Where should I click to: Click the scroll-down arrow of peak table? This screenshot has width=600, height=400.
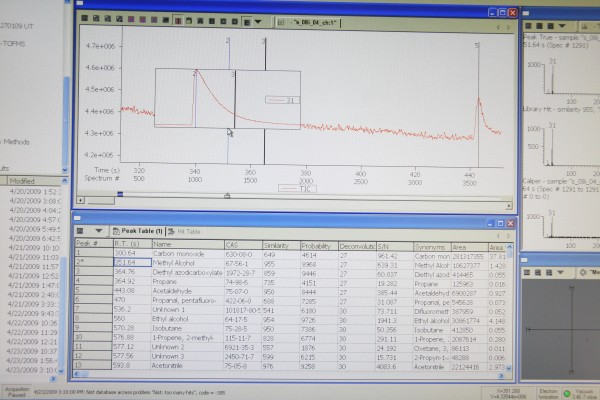pyautogui.click(x=509, y=368)
